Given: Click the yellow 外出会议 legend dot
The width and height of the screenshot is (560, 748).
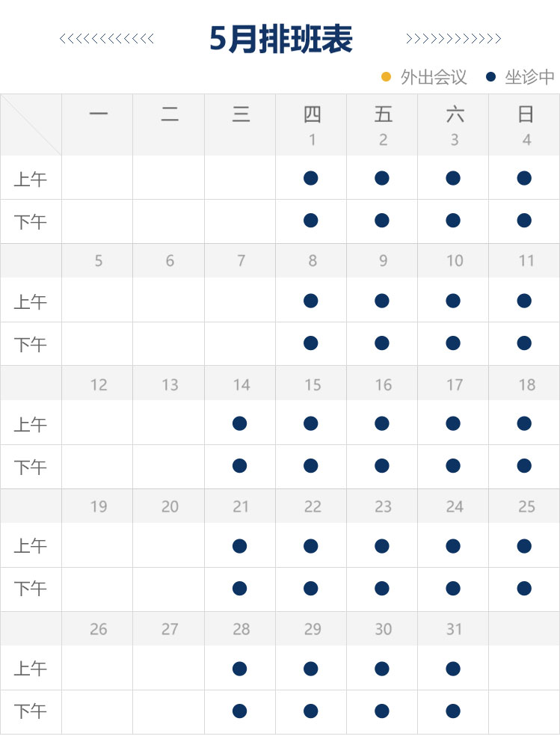Looking at the screenshot, I should click(387, 77).
